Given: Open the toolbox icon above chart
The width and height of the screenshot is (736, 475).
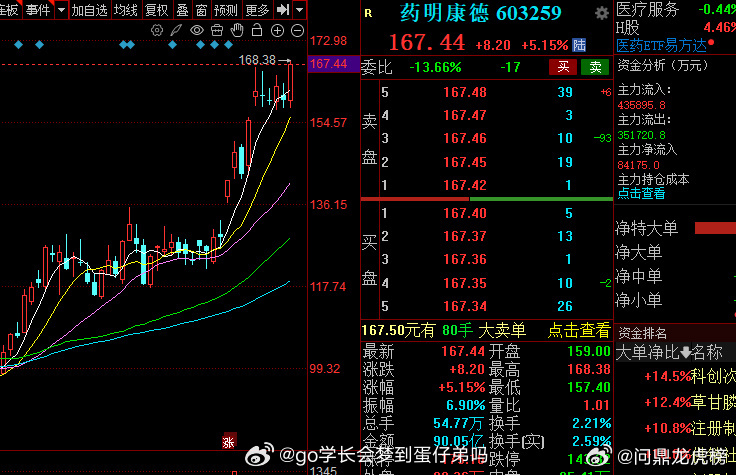Looking at the screenshot, I should (x=217, y=31).
